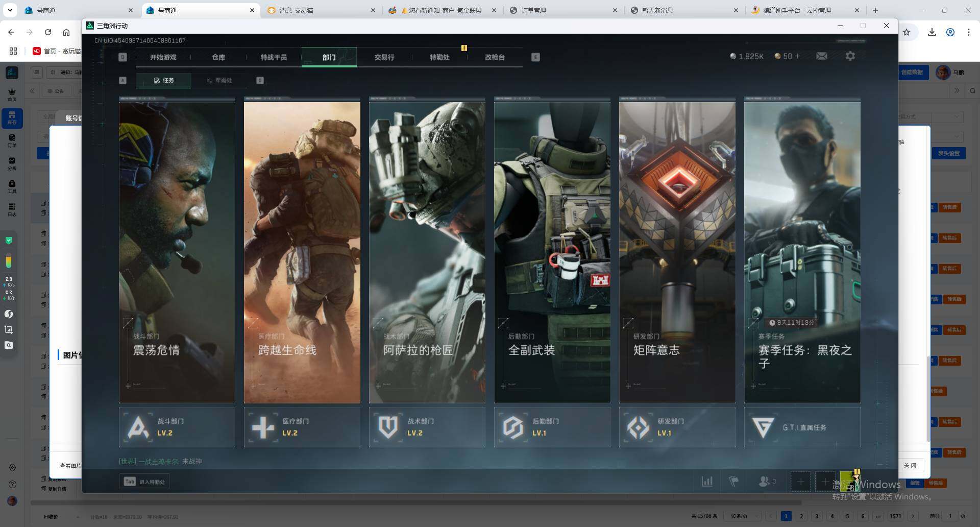Switch to 交易行 tab
This screenshot has width=980, height=527.
384,57
